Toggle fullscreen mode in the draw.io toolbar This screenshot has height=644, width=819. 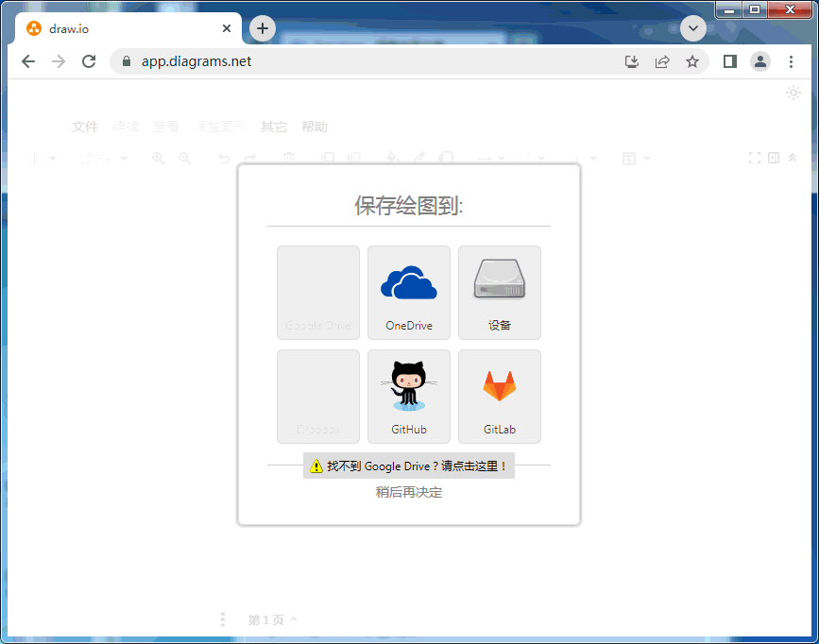pos(755,158)
